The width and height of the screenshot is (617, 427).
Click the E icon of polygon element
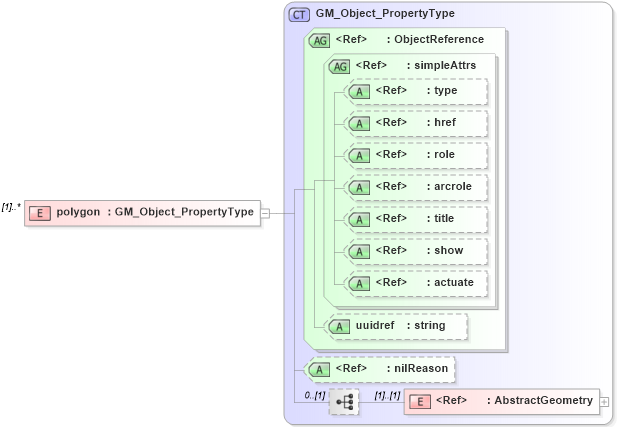40,213
